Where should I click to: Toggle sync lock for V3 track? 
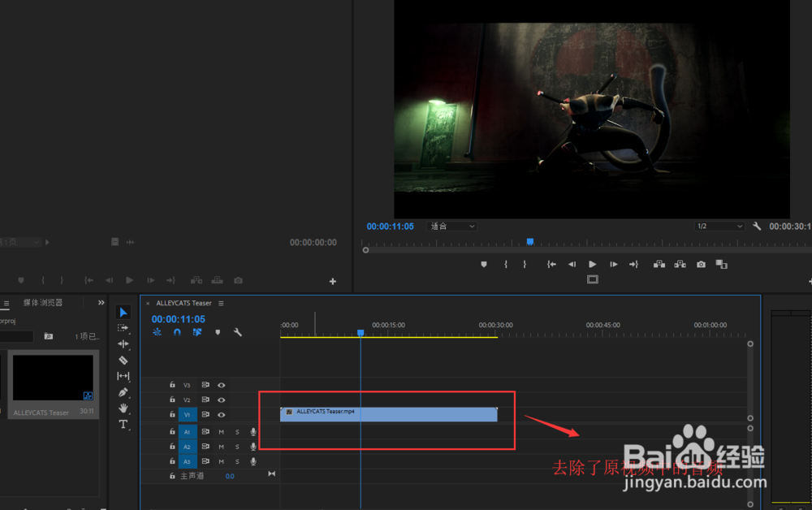point(205,385)
